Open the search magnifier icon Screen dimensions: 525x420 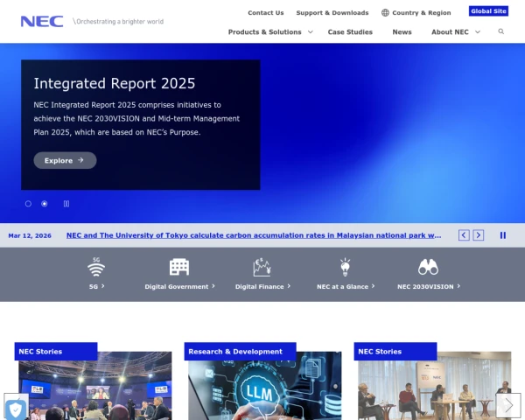(501, 31)
